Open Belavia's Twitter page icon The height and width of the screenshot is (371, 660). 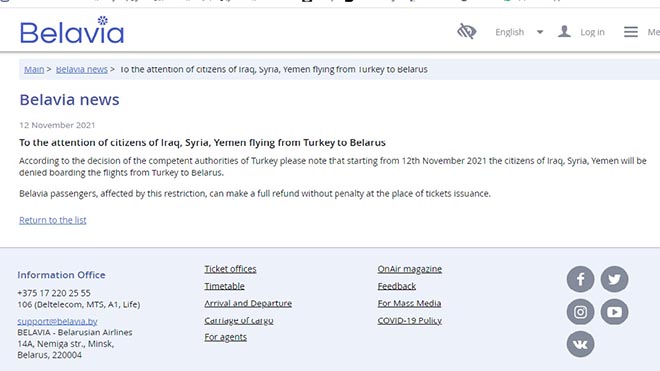coord(615,279)
